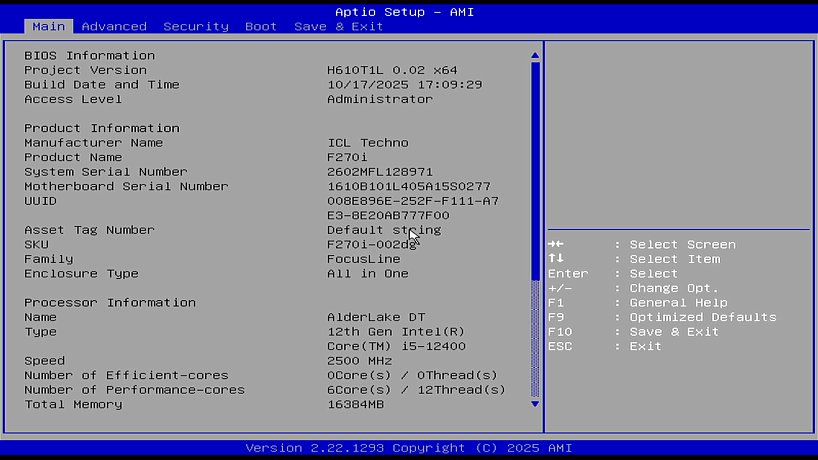Viewport: 818px width, 460px height.
Task: Select Build Date and Time label
Action: pos(102,84)
